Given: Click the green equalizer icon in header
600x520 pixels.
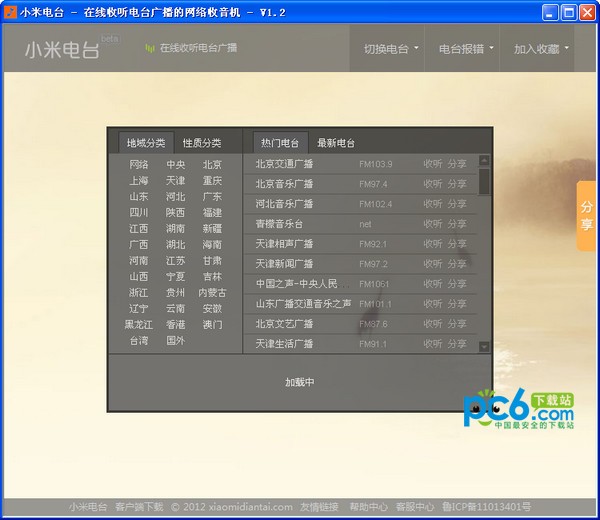Looking at the screenshot, I should 150,48.
